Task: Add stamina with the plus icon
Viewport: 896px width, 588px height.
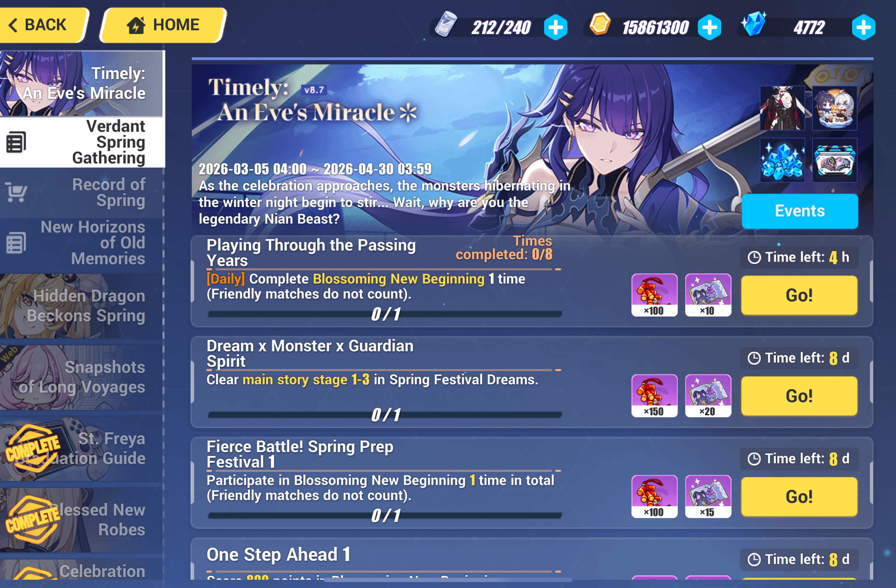Action: (x=556, y=27)
